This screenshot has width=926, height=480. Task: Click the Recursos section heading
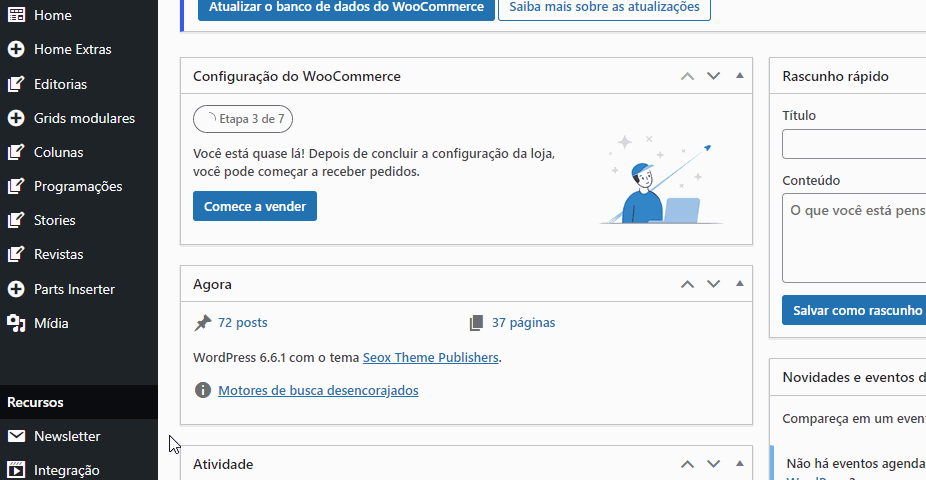(x=35, y=402)
